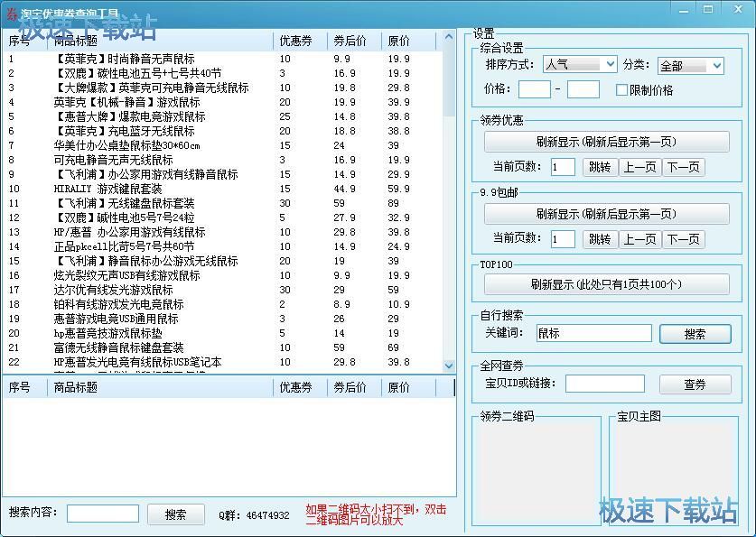Open the 分类 dropdown showing 全部
This screenshot has width=756, height=537.
690,66
